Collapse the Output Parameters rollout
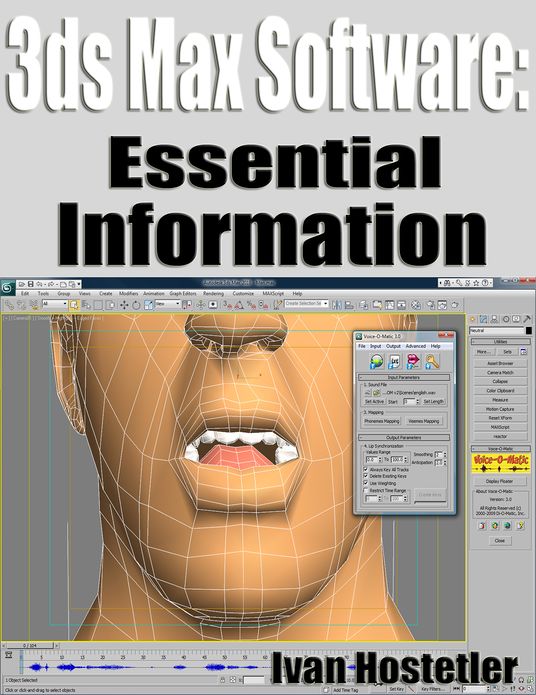The width and height of the screenshot is (536, 695). point(404,437)
